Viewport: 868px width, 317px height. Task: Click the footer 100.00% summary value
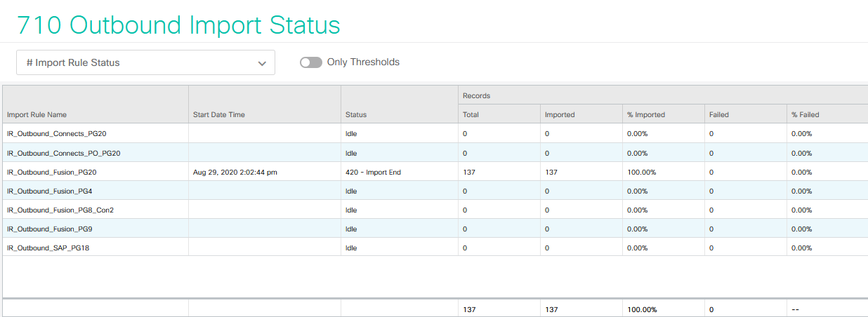click(x=642, y=309)
